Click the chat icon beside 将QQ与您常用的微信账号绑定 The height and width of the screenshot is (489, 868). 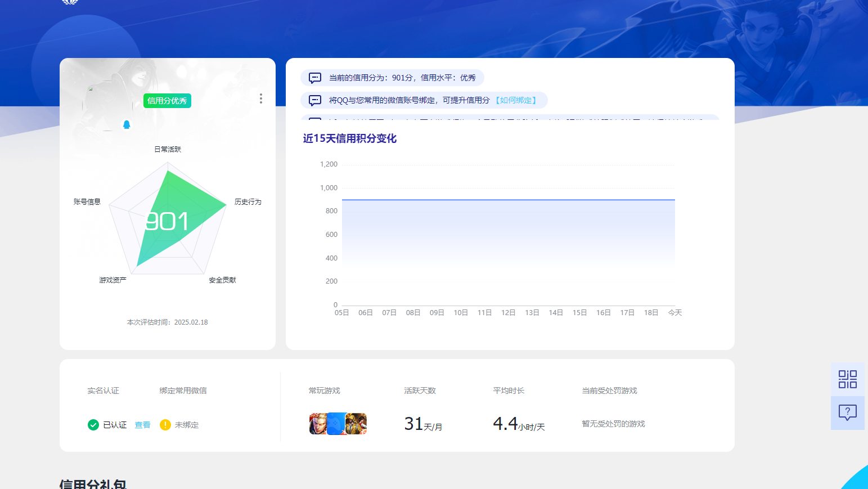click(x=315, y=100)
